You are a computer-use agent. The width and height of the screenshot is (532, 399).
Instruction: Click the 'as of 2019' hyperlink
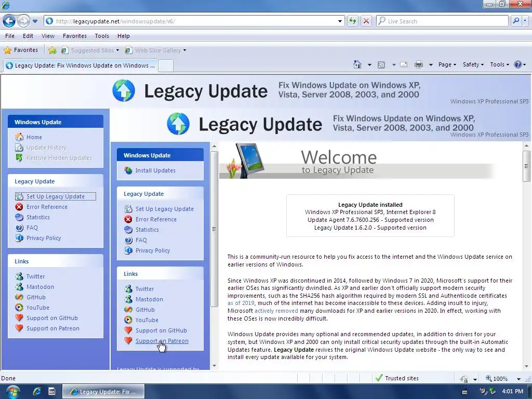[x=241, y=303]
